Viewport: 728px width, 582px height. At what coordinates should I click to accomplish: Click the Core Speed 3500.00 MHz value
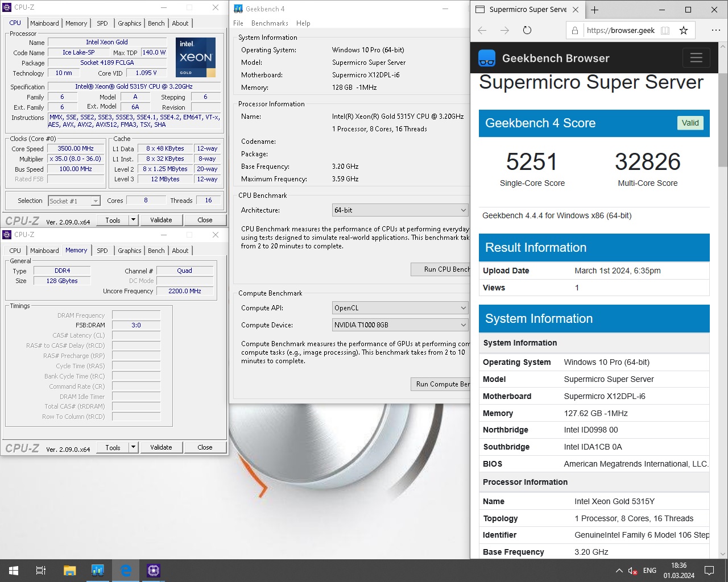76,149
